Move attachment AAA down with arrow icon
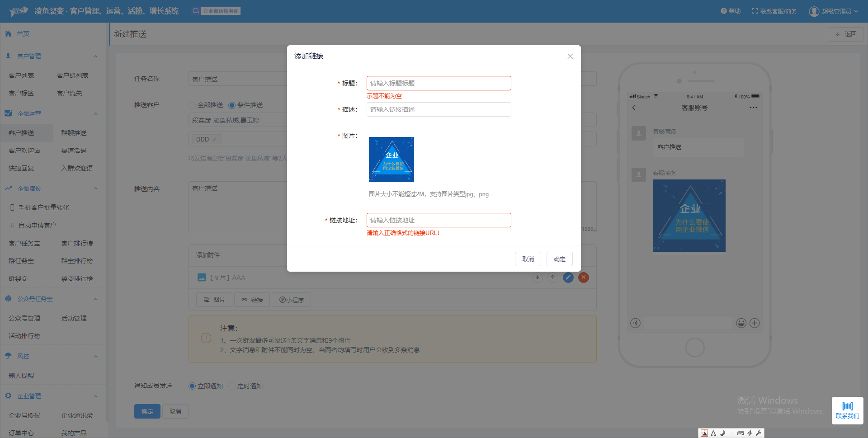The image size is (868, 438). tap(537, 278)
